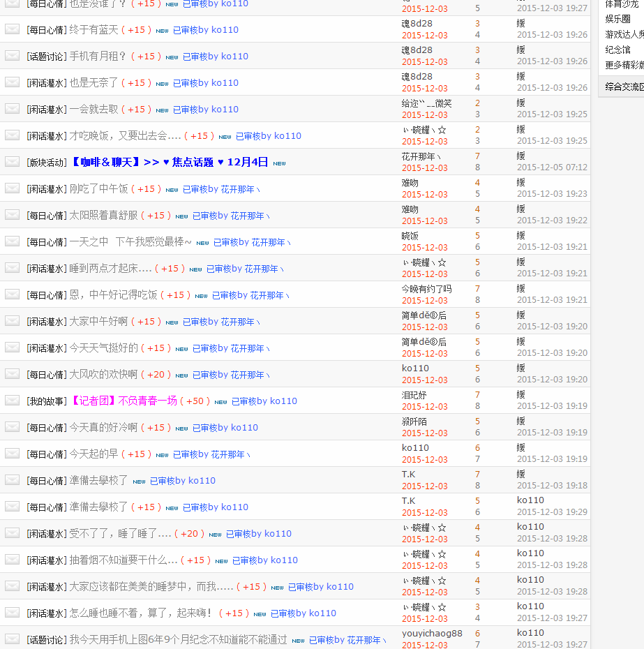
Task: Click envelope icon beside 终于有蓝天 thread
Action: (x=12, y=29)
